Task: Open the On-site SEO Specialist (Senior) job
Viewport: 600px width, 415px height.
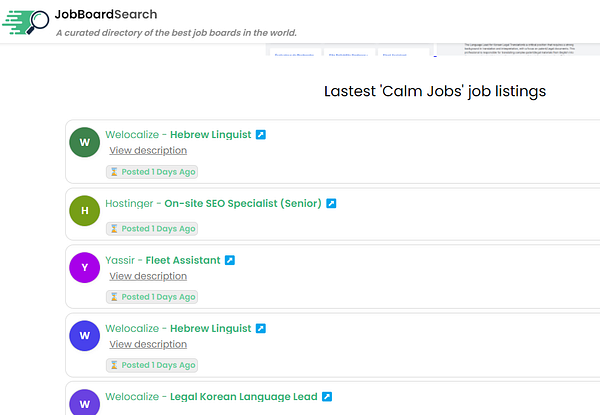Action: coord(243,203)
